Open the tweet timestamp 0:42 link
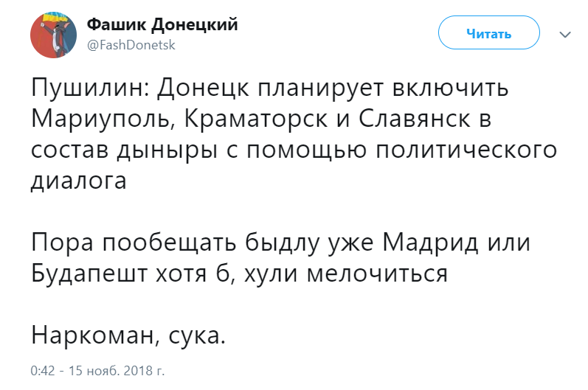This screenshot has height=390, width=588. [42, 371]
